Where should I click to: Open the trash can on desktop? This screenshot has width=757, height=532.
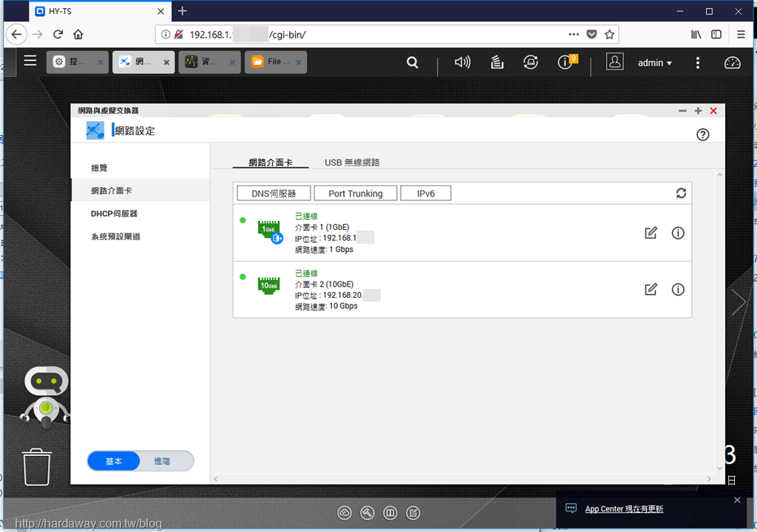[36, 467]
